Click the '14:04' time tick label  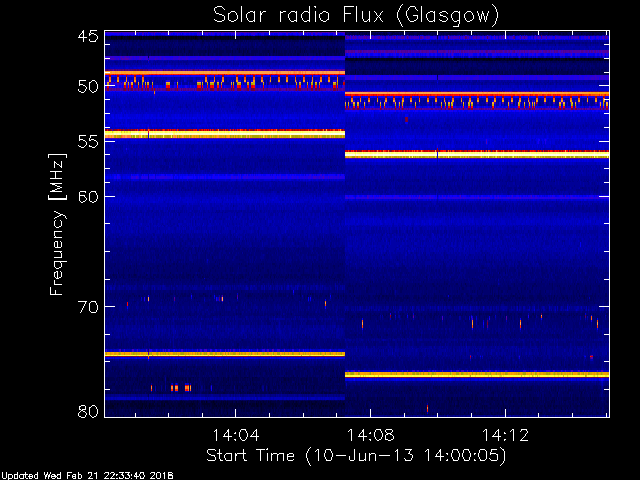(236, 435)
